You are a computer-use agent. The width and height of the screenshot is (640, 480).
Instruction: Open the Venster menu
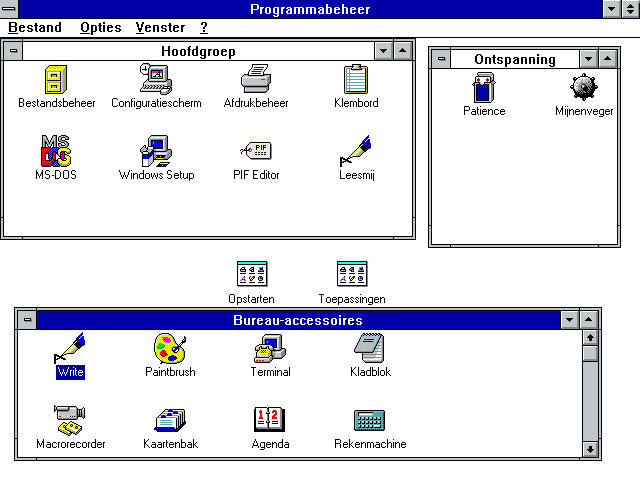tap(160, 28)
